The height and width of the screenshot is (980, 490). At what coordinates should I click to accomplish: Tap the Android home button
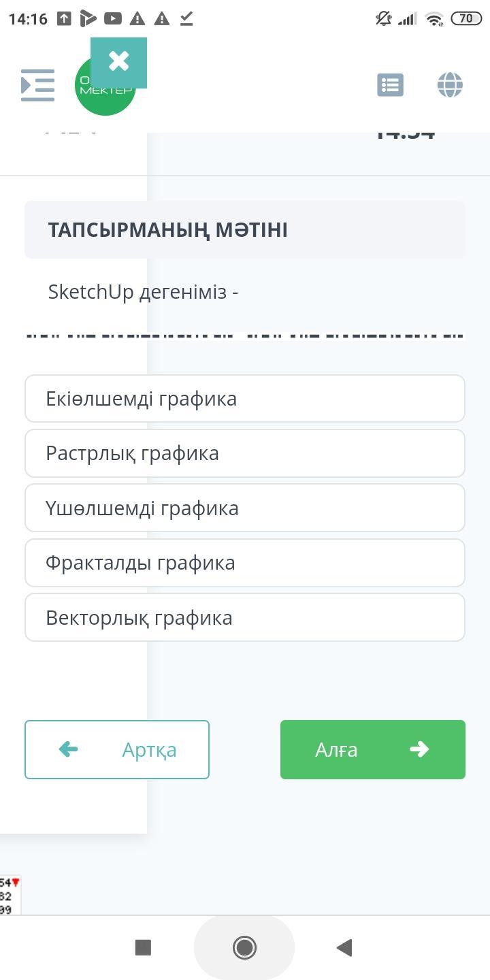[x=244, y=947]
